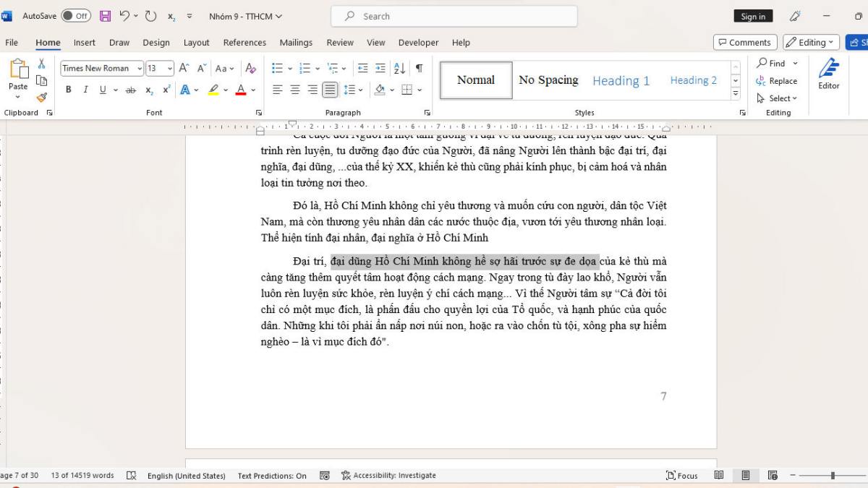This screenshot has height=488, width=868.
Task: Open the Editor proofing tool
Action: [x=828, y=74]
